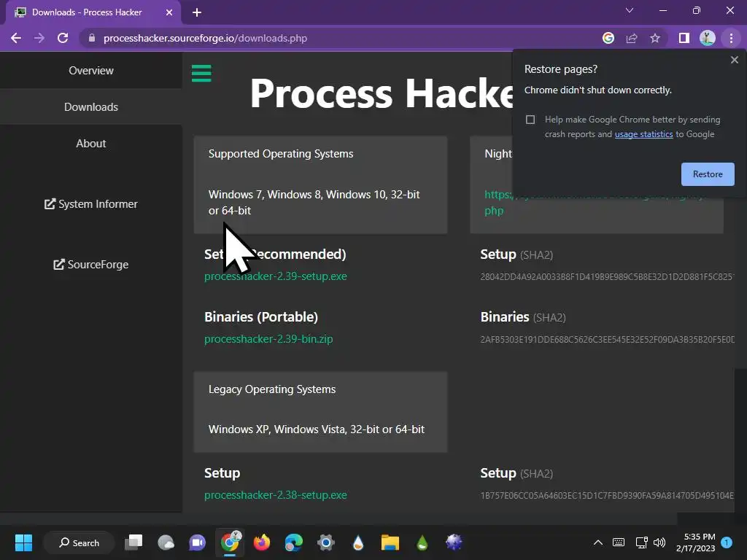Click the Binaries (Portable) heading
The height and width of the screenshot is (560, 747).
click(261, 317)
